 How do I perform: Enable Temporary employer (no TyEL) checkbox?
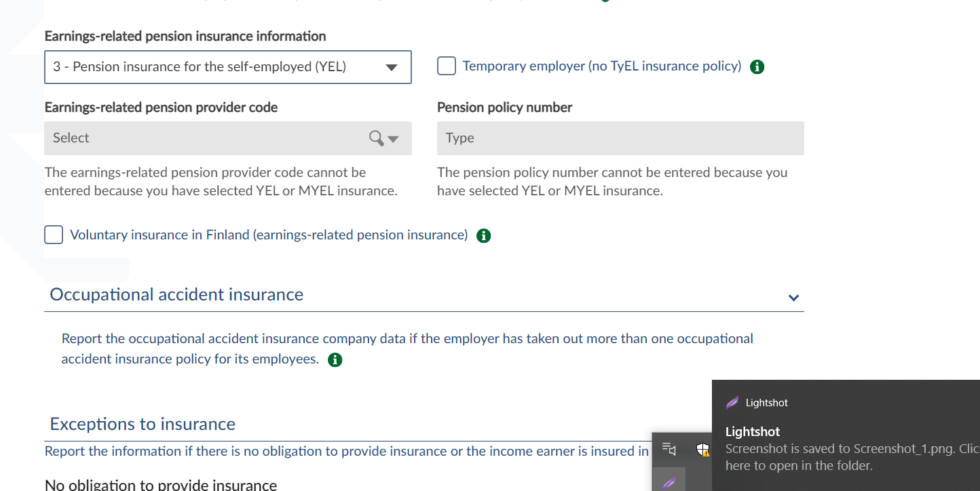click(447, 66)
